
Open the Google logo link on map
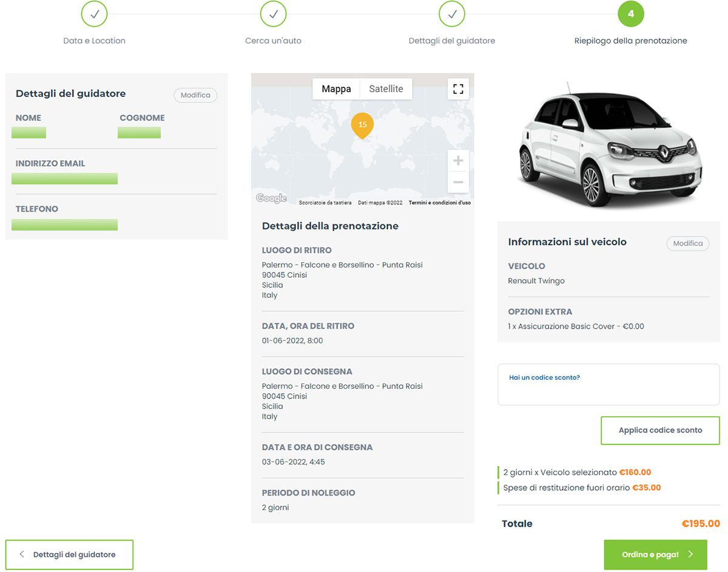click(271, 198)
